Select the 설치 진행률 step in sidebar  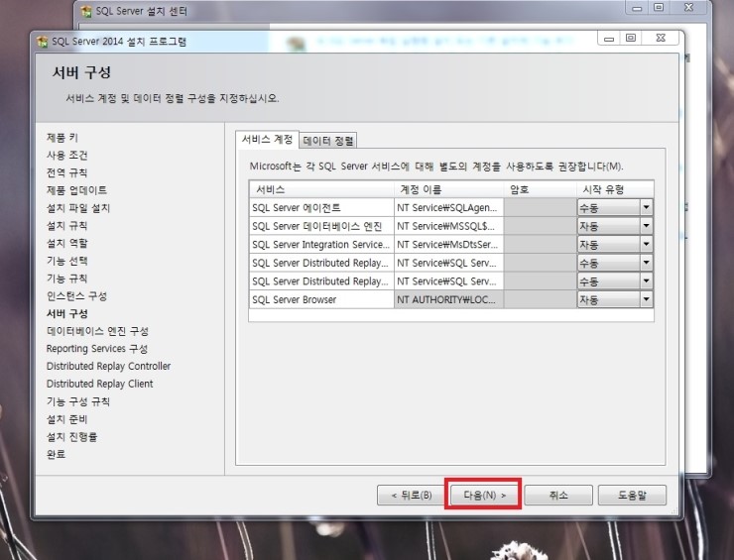coord(71,437)
